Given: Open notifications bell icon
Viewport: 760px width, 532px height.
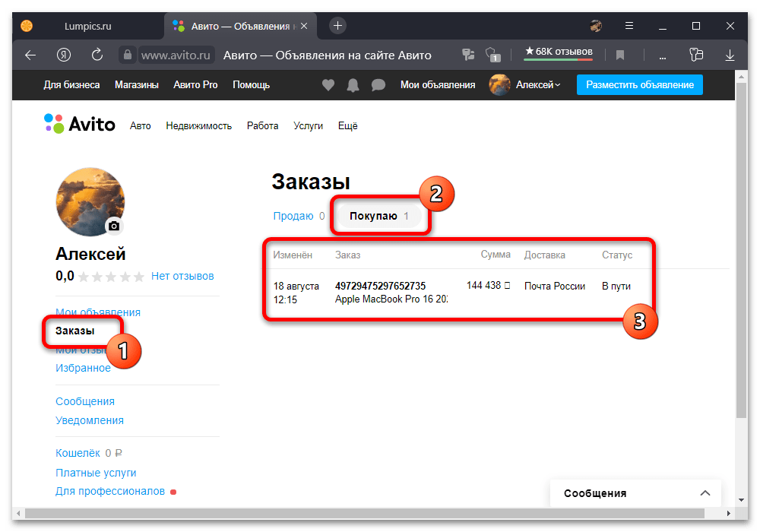Looking at the screenshot, I should (x=353, y=85).
